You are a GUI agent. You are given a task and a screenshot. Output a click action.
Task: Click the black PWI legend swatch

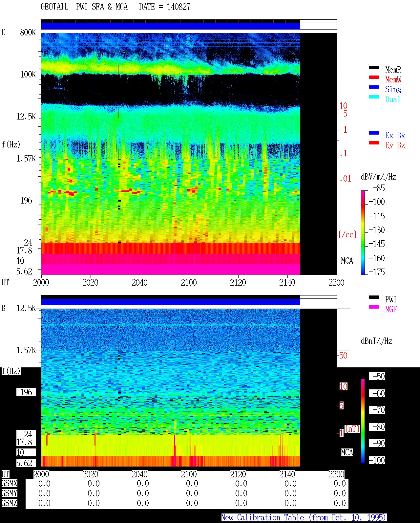[x=374, y=297]
